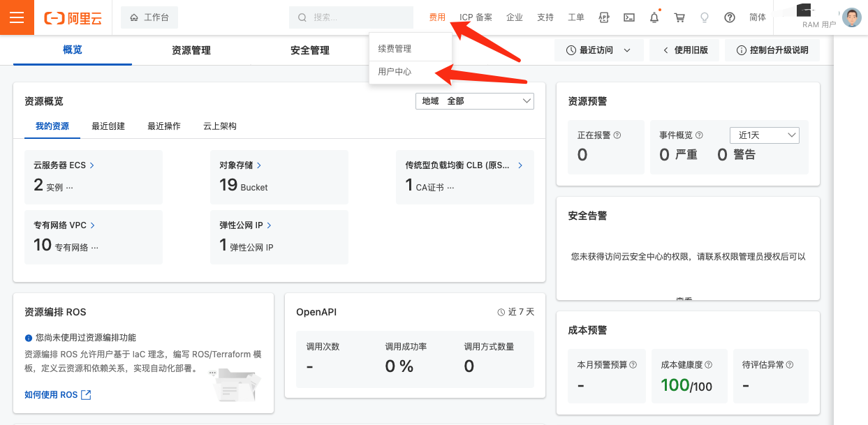The image size is (868, 425).
Task: Open the Cloud Shell terminal icon
Action: coord(629,17)
